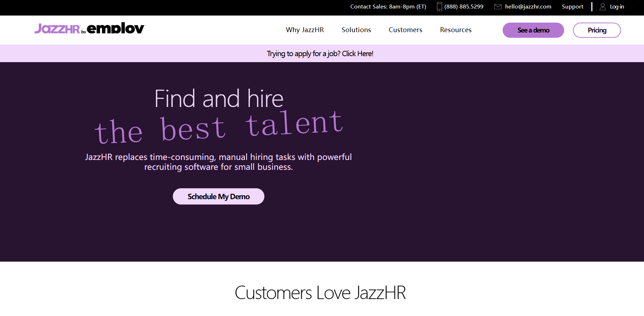Click the Schedule My Demo button
The width and height of the screenshot is (644, 316).
click(x=218, y=196)
